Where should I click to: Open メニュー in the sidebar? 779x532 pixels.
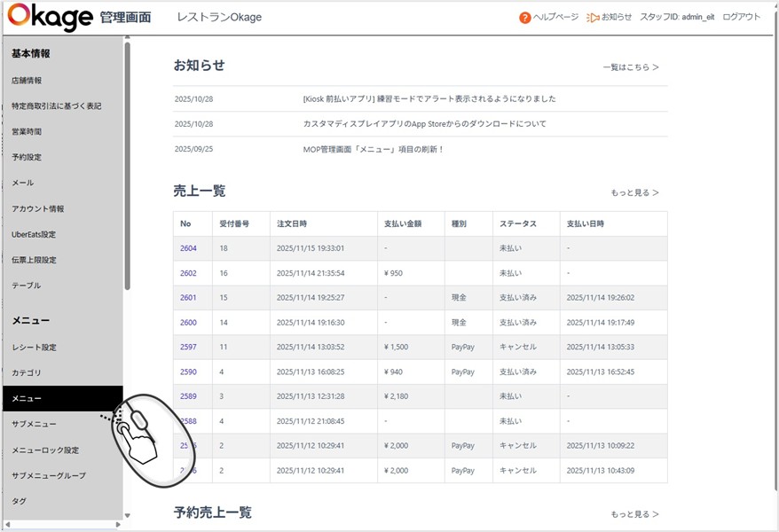(28, 399)
